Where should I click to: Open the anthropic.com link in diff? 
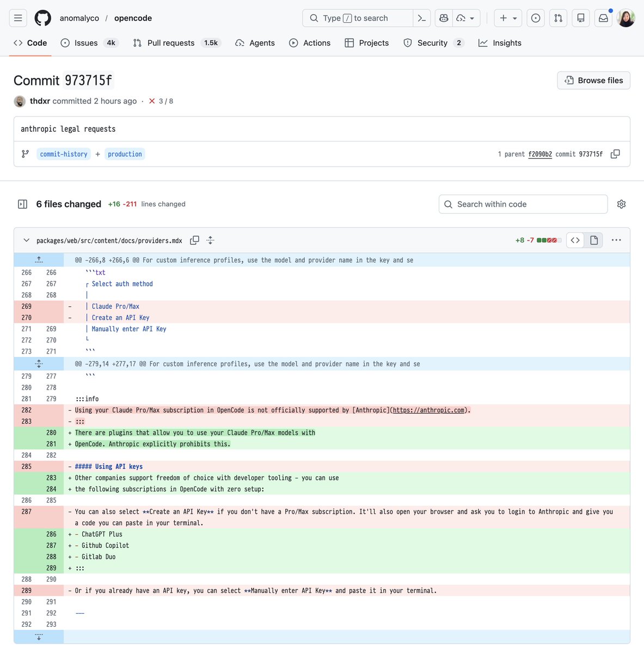click(428, 410)
